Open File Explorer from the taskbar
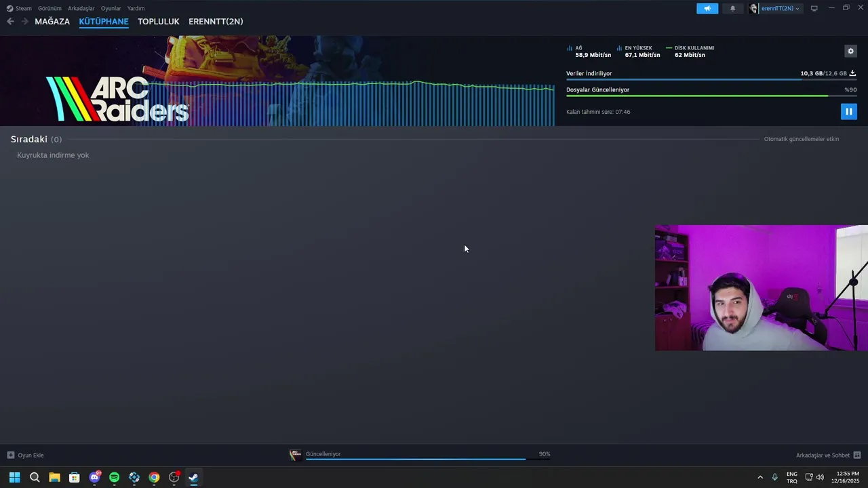 [54, 477]
